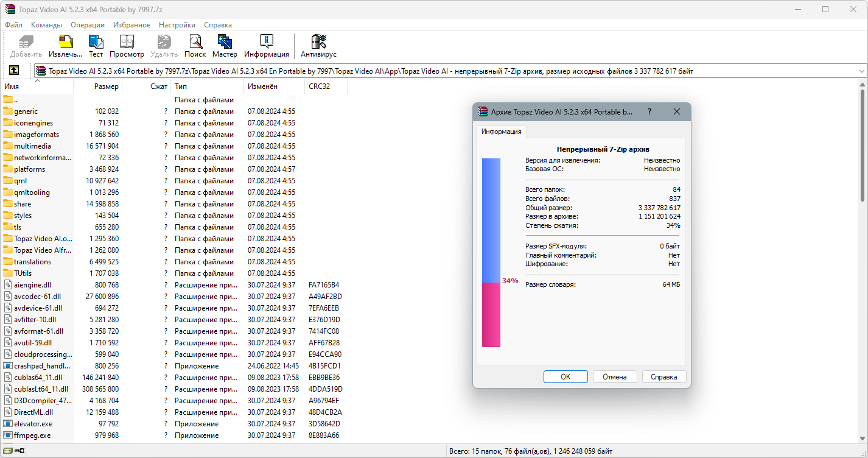Viewport: 868px width, 458px height.
Task: Expand the archive path dropdown arrow
Action: tap(861, 71)
